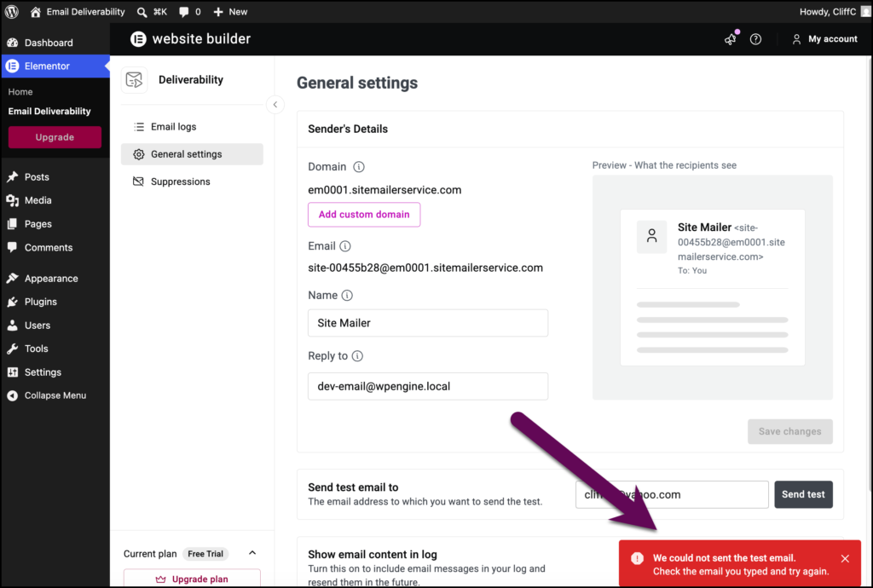Click the Save changes button
The height and width of the screenshot is (588, 873).
point(790,432)
